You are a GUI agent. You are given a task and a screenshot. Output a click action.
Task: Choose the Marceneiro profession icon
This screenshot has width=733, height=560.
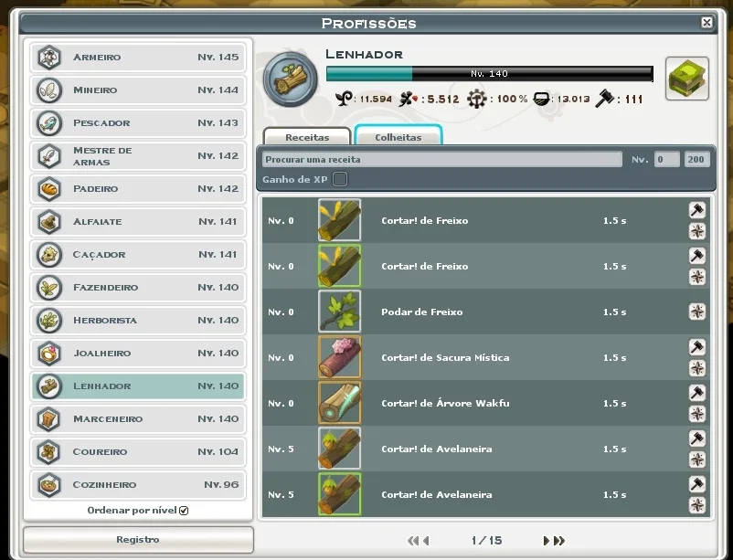point(49,418)
